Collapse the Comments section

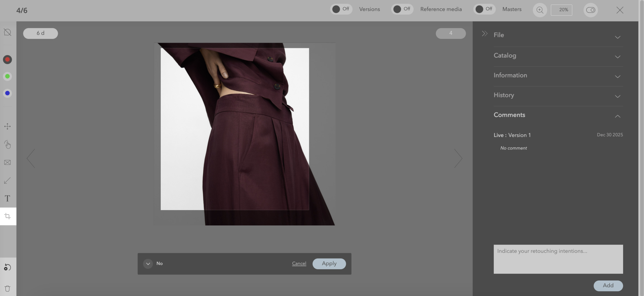(617, 116)
